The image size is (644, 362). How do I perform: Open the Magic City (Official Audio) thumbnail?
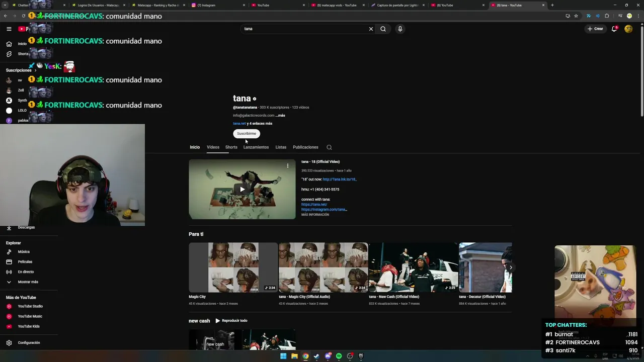coord(323,267)
